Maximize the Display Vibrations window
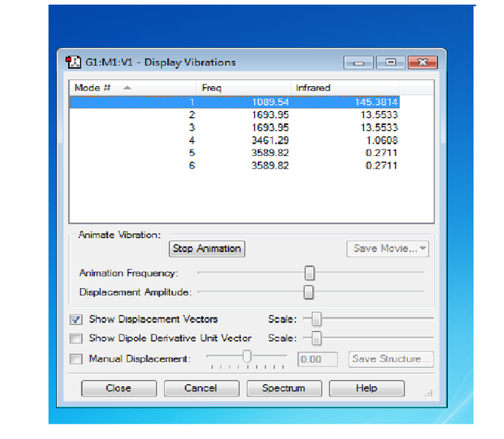Screen dimensions: 504x439 click(x=390, y=62)
